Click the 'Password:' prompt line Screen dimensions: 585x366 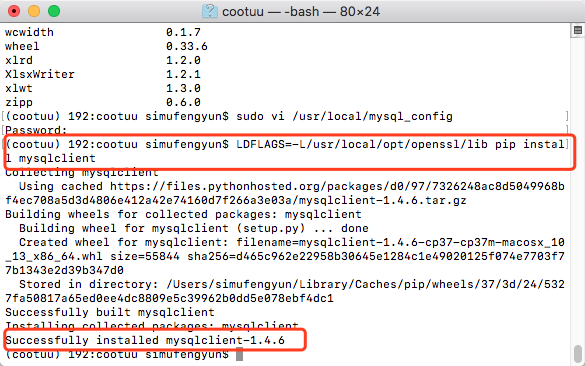[36, 130]
